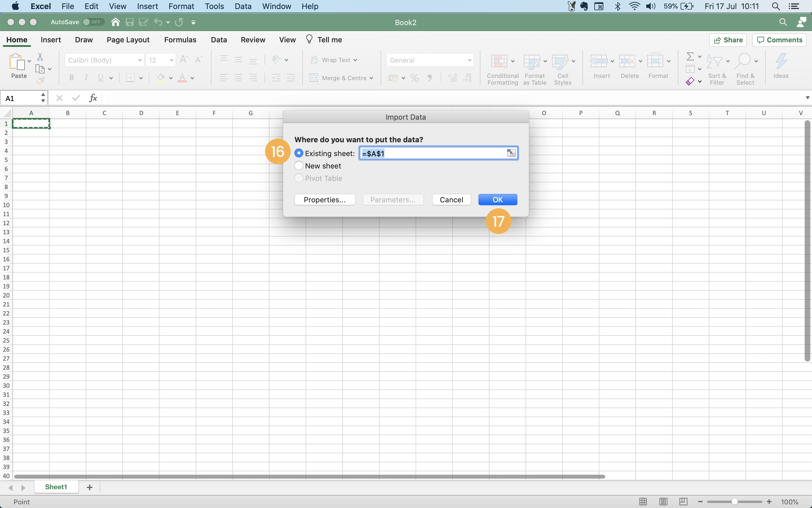The image size is (812, 508).
Task: Click the Comma Style icon
Action: [429, 78]
